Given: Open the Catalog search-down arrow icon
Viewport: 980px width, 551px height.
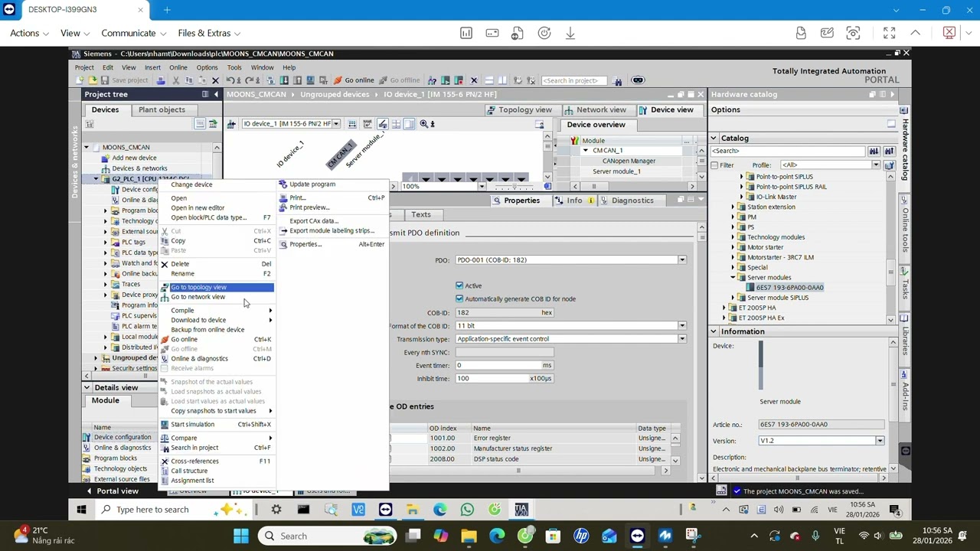Looking at the screenshot, I should pos(874,151).
